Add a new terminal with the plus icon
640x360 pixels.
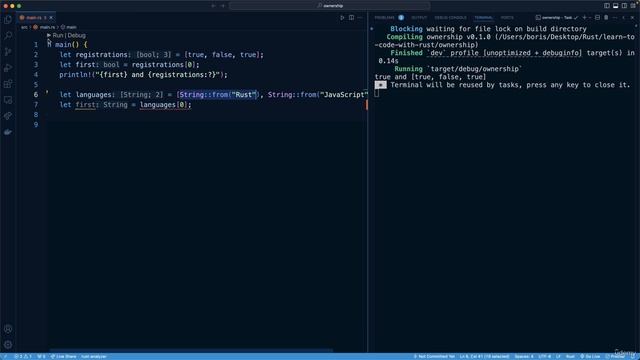point(584,18)
